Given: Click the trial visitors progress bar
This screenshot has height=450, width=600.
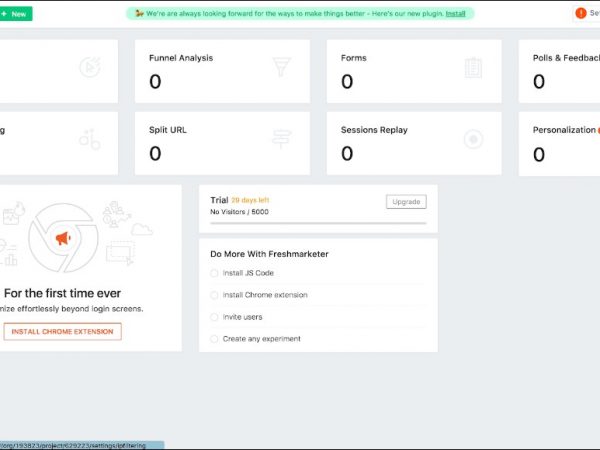Looking at the screenshot, I should click(317, 223).
